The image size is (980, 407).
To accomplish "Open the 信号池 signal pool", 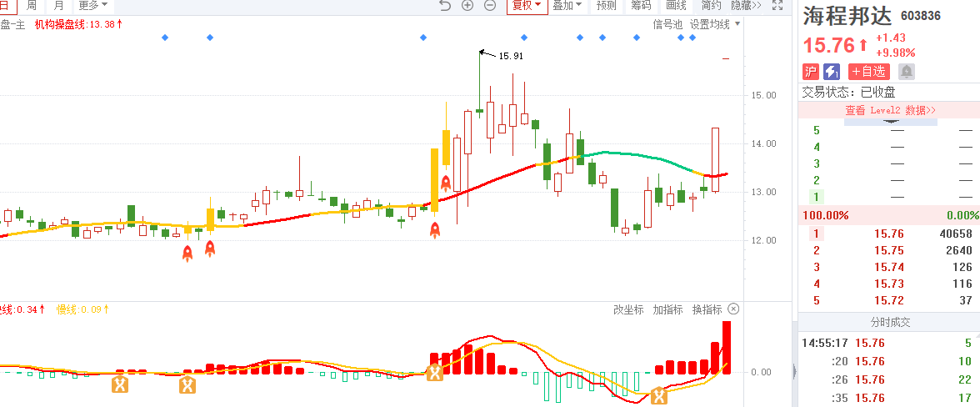I will (667, 24).
